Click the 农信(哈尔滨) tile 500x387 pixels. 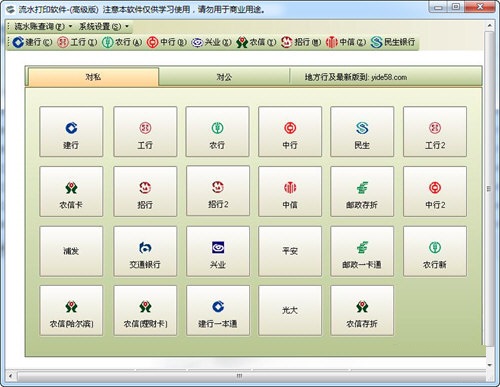71,310
